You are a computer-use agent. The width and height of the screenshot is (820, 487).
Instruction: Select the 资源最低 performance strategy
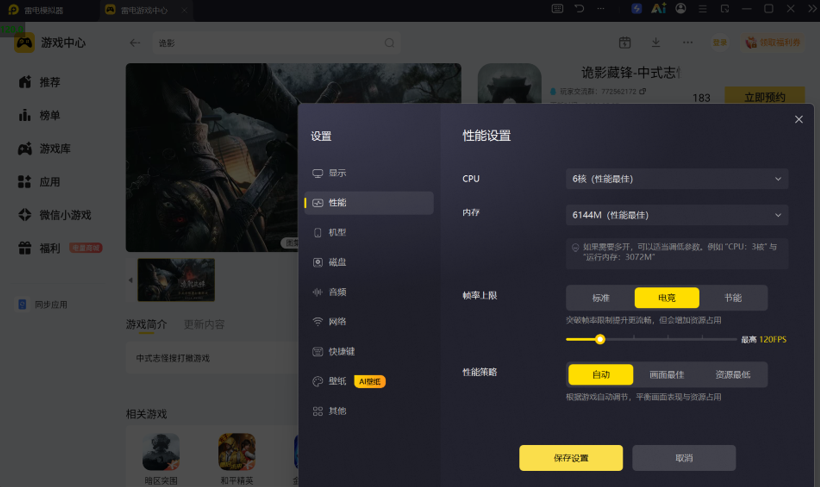733,375
